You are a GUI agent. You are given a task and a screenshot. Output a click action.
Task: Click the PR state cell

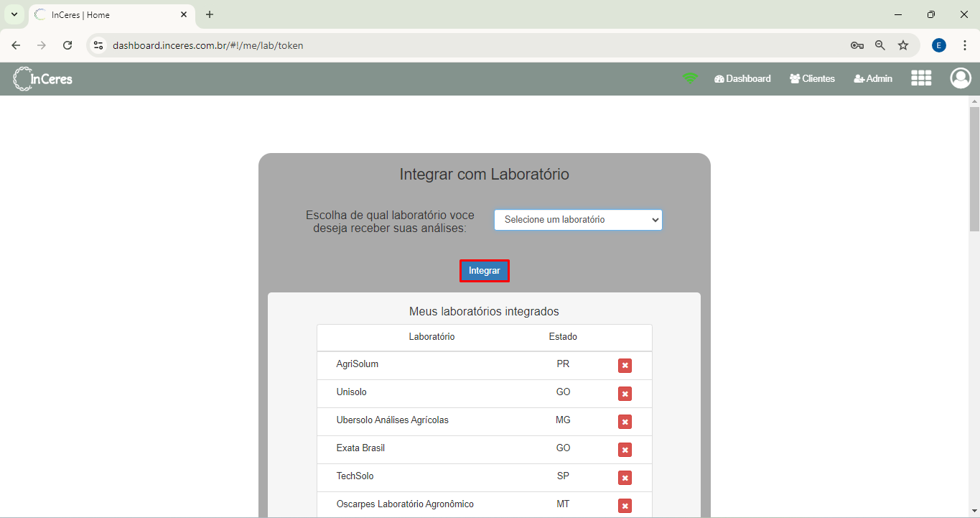pyautogui.click(x=563, y=364)
